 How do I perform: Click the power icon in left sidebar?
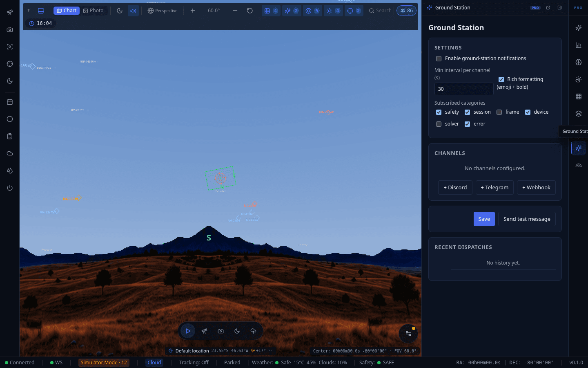pos(10,188)
